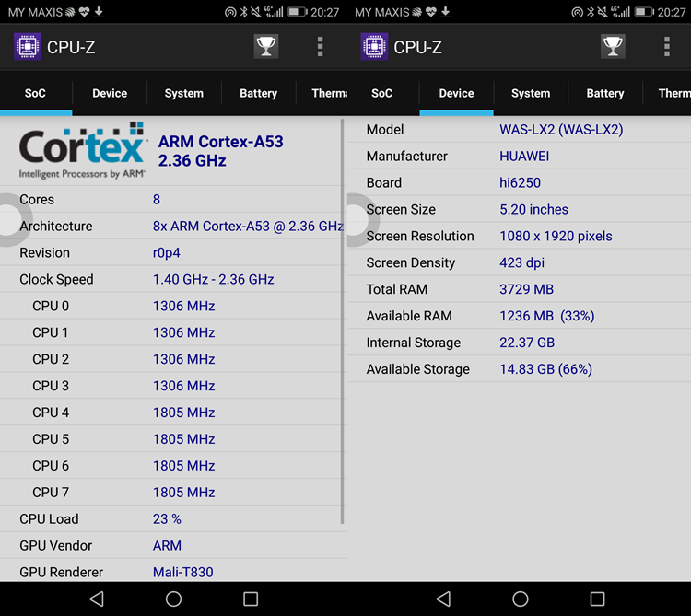
Task: Tap the trophy icon in left CPU-Z screen
Action: coord(266,46)
